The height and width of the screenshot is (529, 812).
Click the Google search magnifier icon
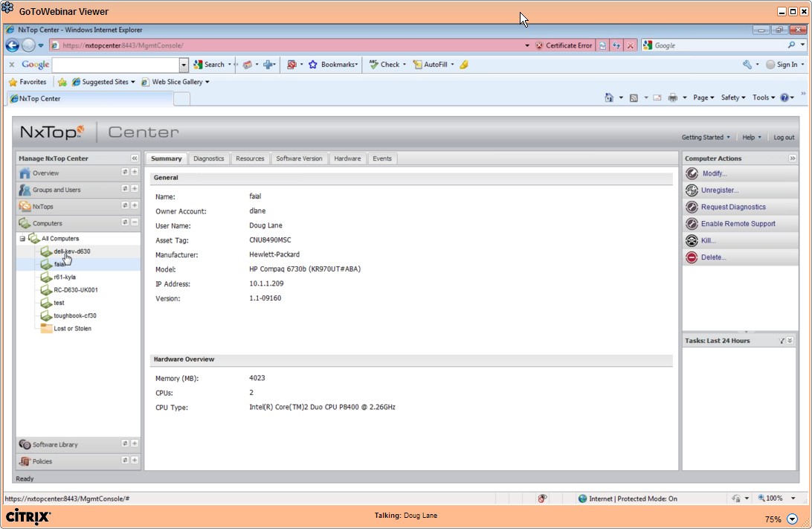point(791,45)
